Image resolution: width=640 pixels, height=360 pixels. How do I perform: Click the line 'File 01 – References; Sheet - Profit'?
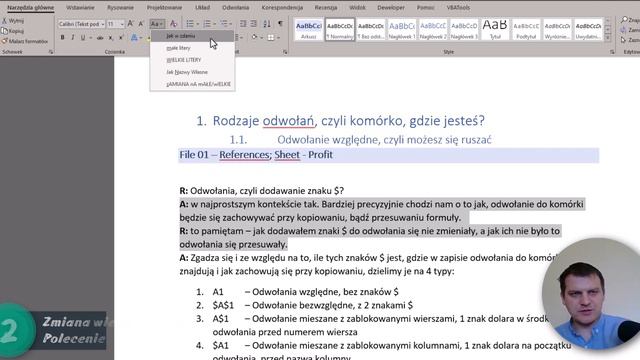[x=256, y=155]
